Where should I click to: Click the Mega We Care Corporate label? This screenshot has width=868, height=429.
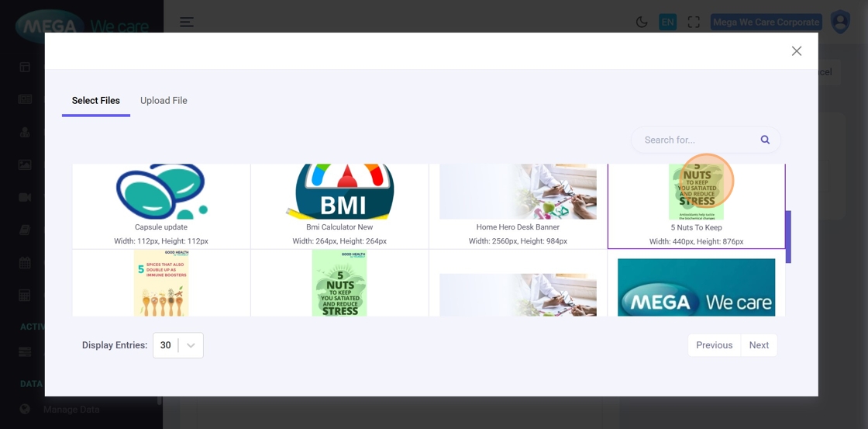766,22
